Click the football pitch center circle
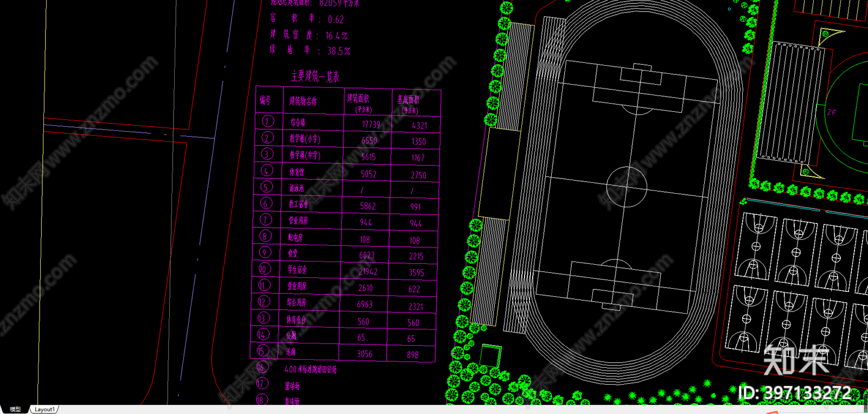This screenshot has height=414, width=868. click(x=627, y=187)
